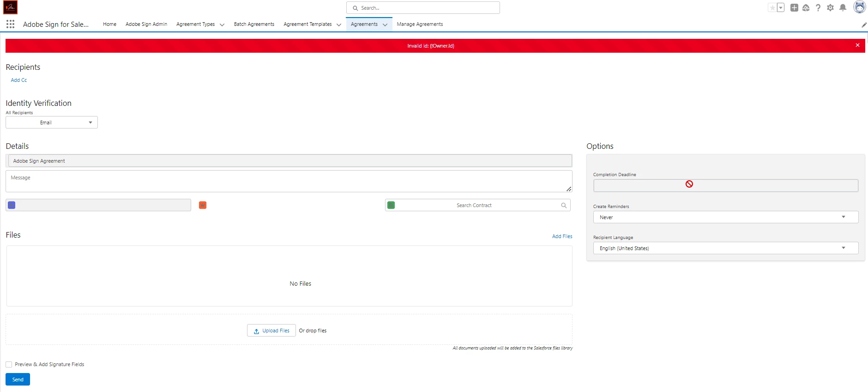Viewport: 868px width, 392px height.
Task: Add this page to favorites star
Action: pos(772,8)
